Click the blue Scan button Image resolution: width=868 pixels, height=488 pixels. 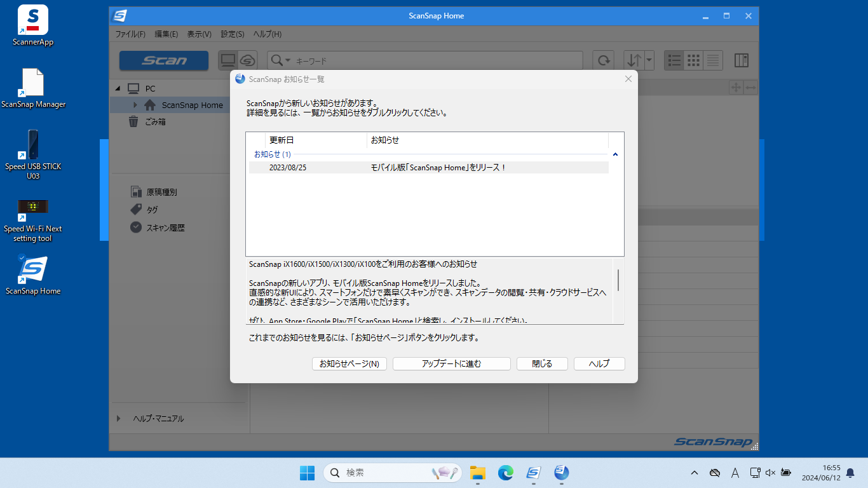pyautogui.click(x=164, y=60)
